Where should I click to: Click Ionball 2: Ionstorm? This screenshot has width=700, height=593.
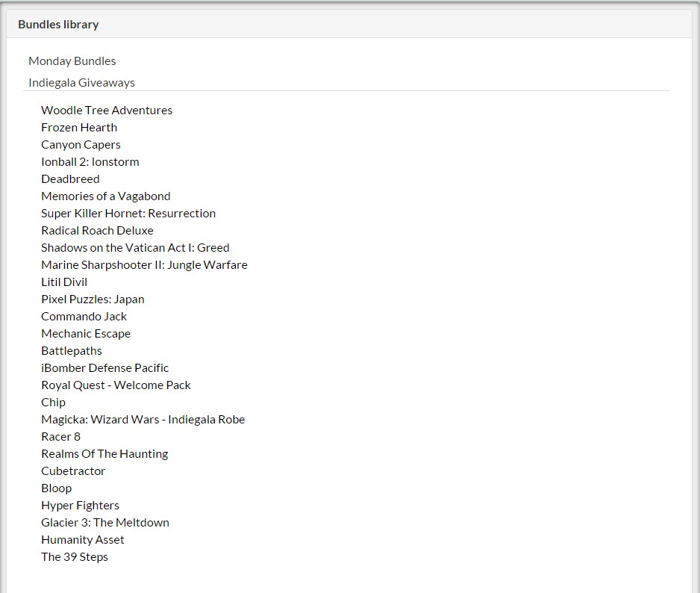[90, 162]
